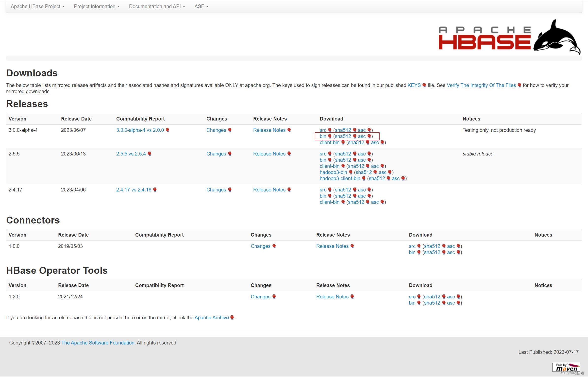
Task: Click external icon after Verify Integrity link
Action: (x=519, y=85)
